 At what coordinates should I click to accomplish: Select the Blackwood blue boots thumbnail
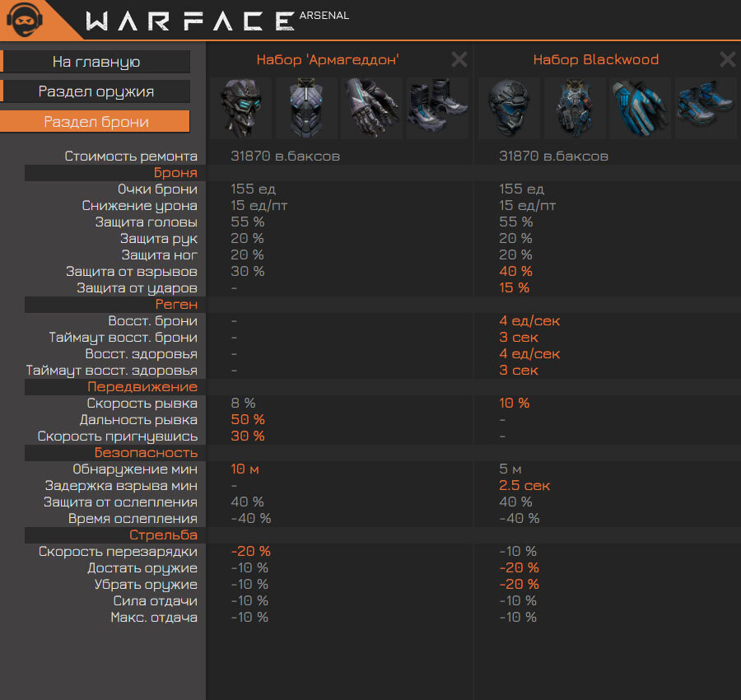706,108
